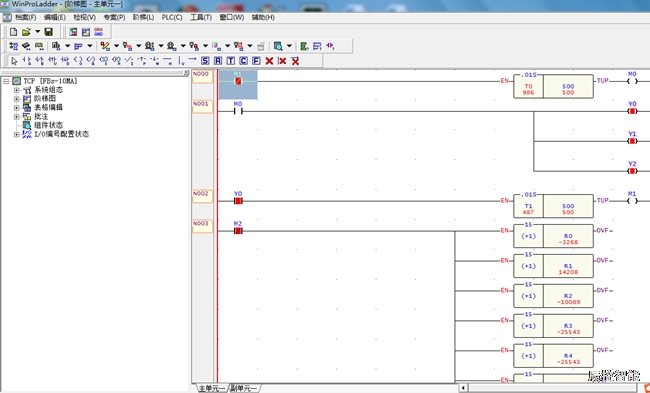This screenshot has height=393, width=650.
Task: Select the Set coil S tool
Action: pos(205,61)
